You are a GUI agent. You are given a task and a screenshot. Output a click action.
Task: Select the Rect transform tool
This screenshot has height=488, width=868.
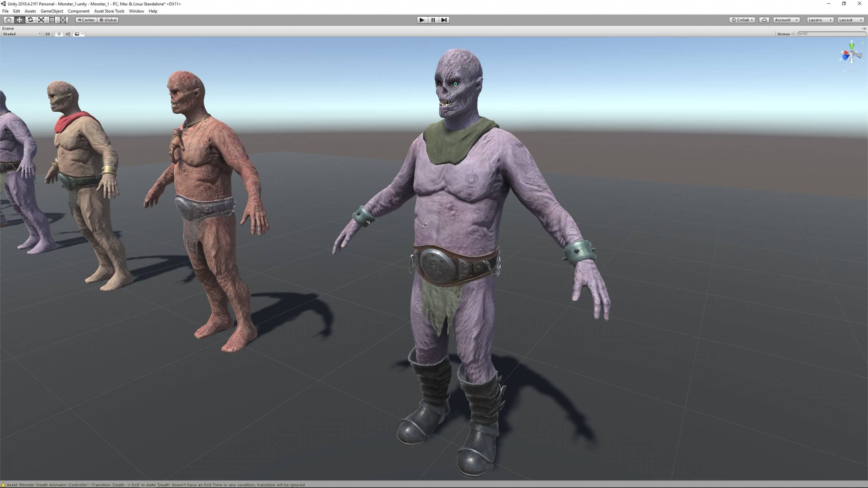52,20
